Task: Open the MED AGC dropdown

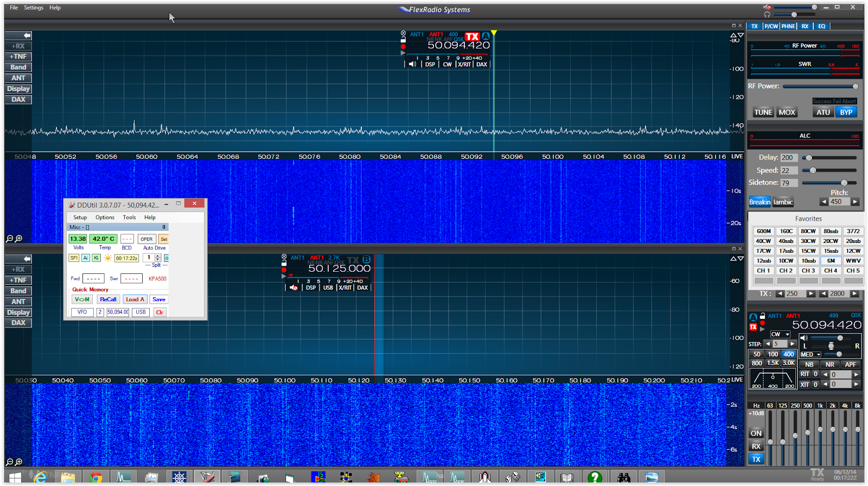Action: (x=810, y=354)
